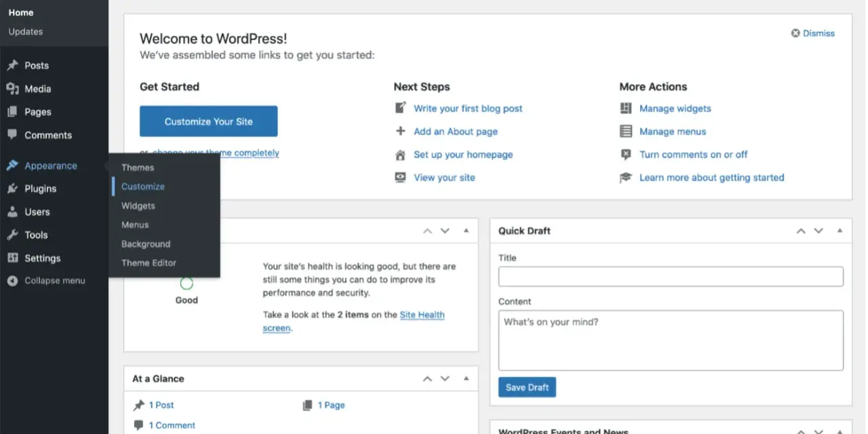Click the Collapse menu label

tap(55, 281)
